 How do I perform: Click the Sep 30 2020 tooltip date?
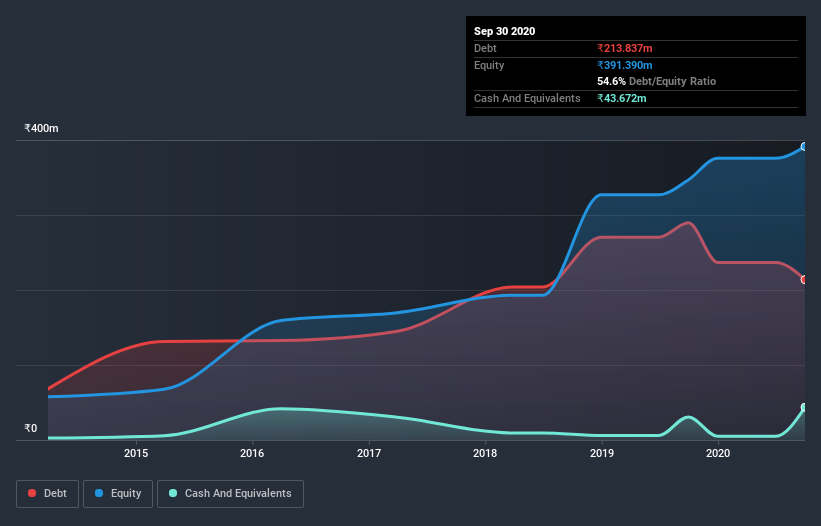click(x=504, y=31)
